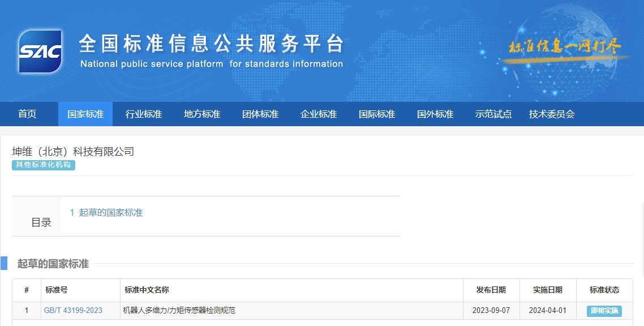Click publish date 2023-09-07 cell

[x=491, y=310]
